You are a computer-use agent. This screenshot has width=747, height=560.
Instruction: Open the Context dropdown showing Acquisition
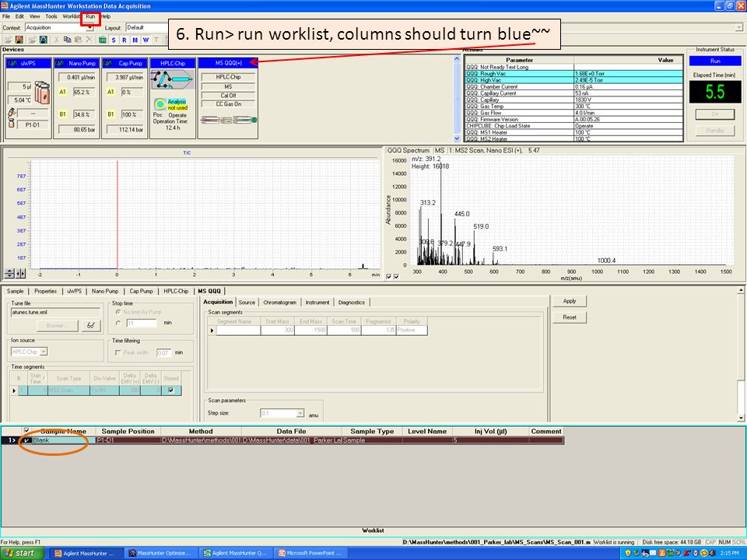pos(59,28)
